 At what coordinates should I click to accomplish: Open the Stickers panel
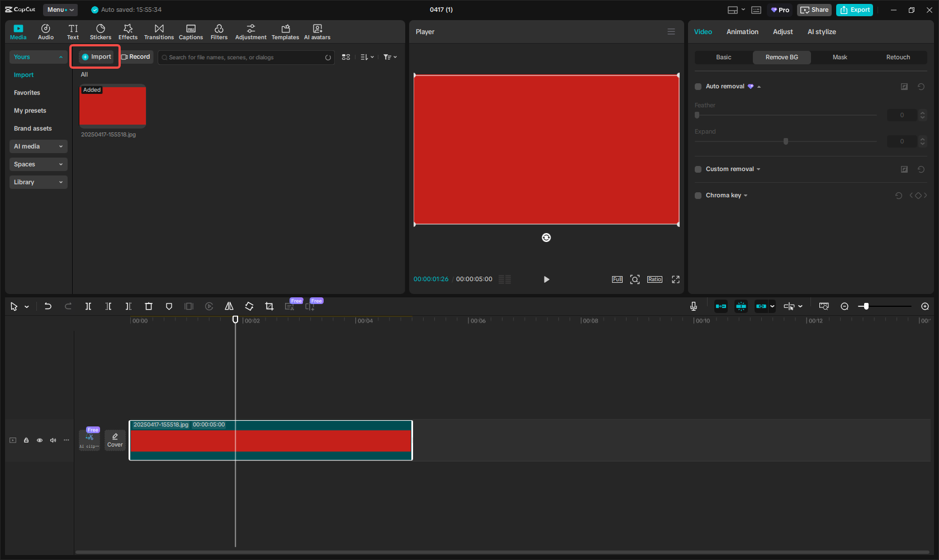coord(101,31)
